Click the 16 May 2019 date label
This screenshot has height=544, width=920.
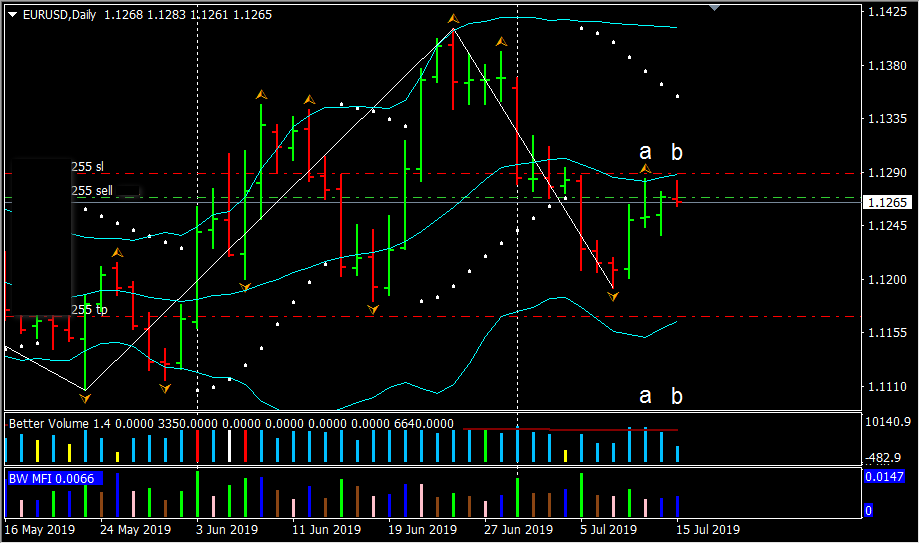pyautogui.click(x=40, y=529)
